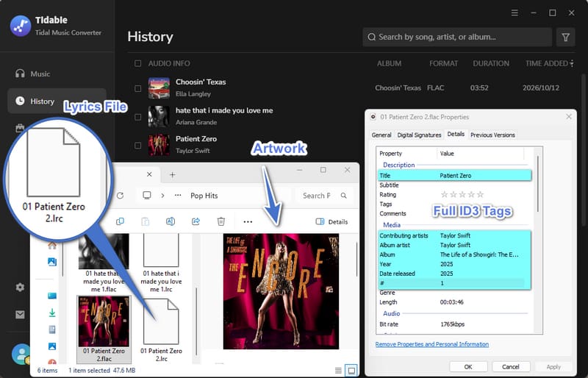Click the Explorer rename icon
The width and height of the screenshot is (588, 378).
click(171, 221)
